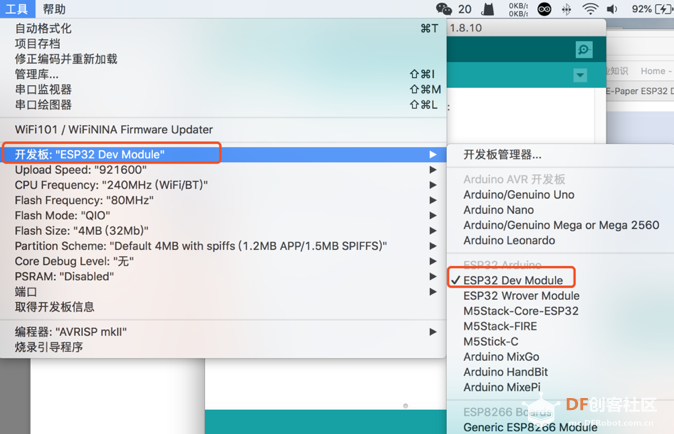Select the ESP32 Wrover Module board
This screenshot has width=674, height=434.
click(561, 296)
